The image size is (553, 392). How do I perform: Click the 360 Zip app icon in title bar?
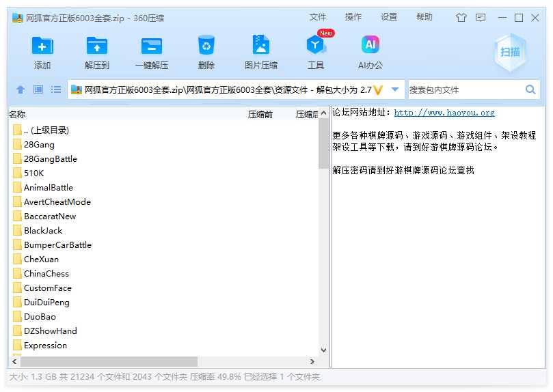tap(17, 18)
